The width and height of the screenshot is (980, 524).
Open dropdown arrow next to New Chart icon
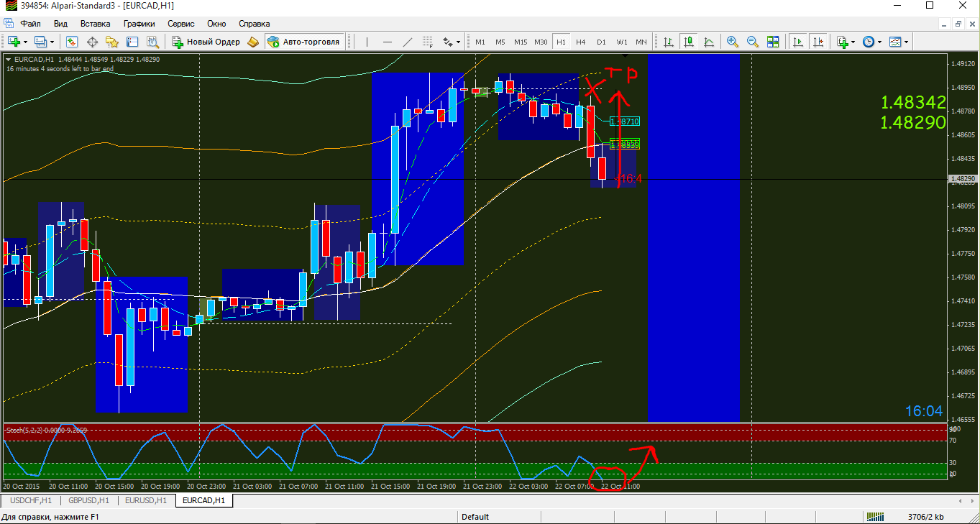26,42
